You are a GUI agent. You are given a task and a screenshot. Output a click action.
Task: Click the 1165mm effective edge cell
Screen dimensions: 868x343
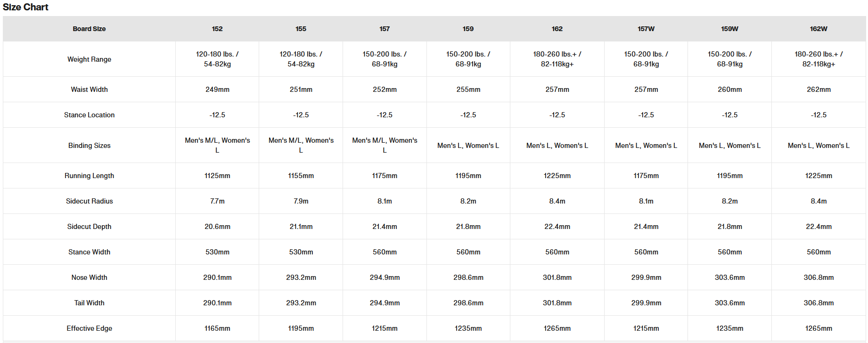pyautogui.click(x=217, y=328)
